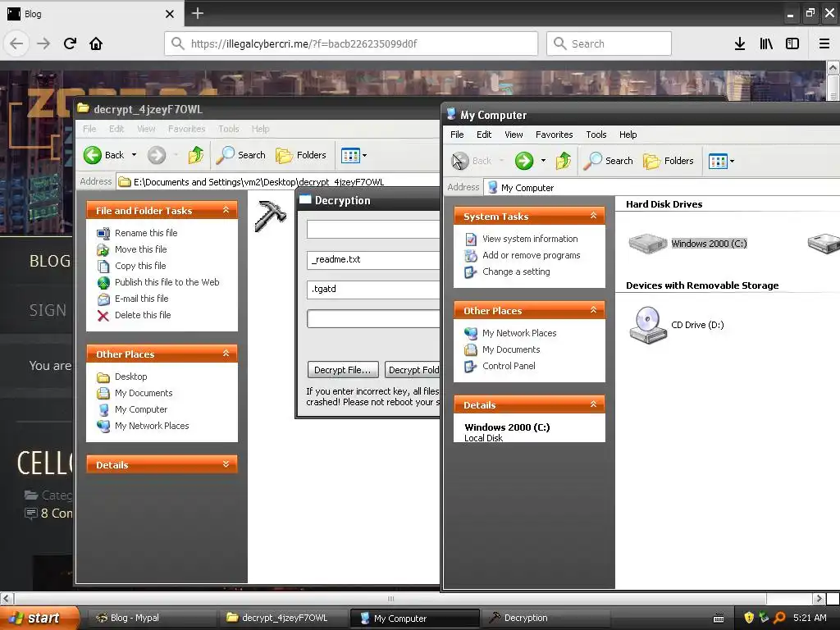Image resolution: width=840 pixels, height=630 pixels.
Task: Select the hammer decryptor file icon
Action: (270, 216)
